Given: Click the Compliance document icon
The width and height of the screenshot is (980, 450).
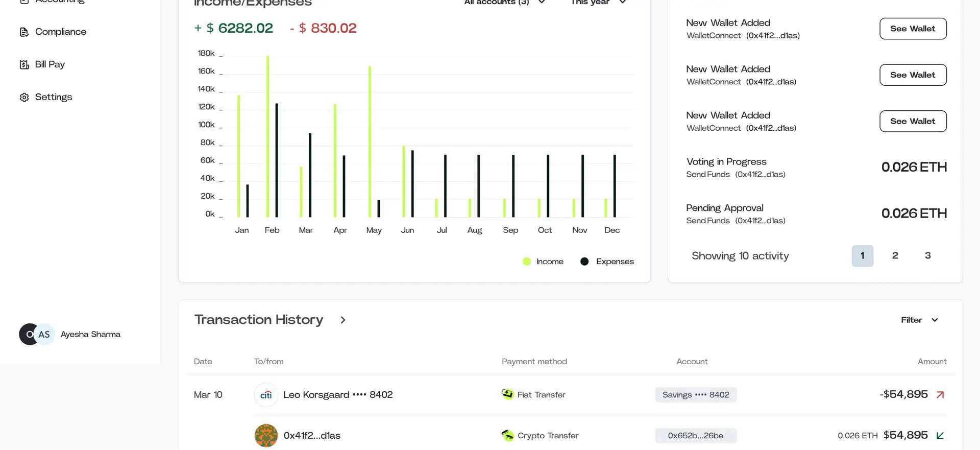Looking at the screenshot, I should click(x=24, y=32).
